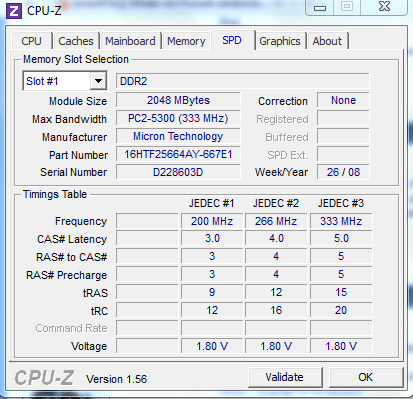
Task: Click the Week/Year value 26 / 08
Action: [343, 172]
